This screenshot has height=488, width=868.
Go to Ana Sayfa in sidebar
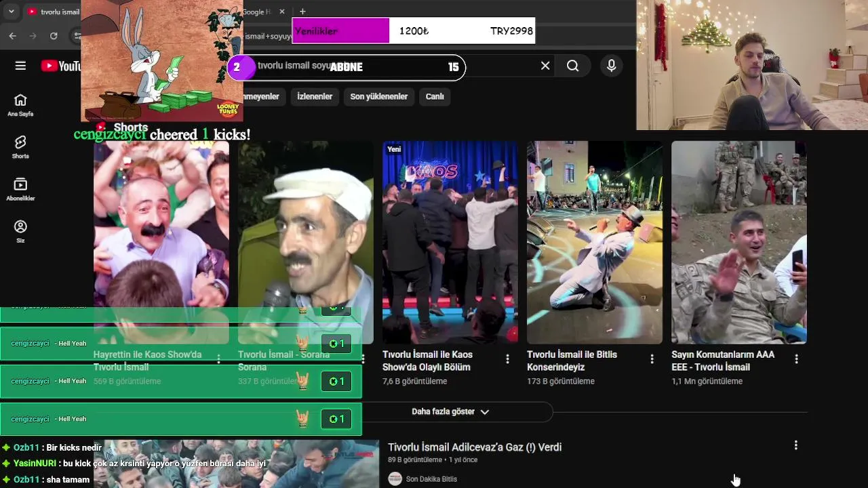[20, 105]
